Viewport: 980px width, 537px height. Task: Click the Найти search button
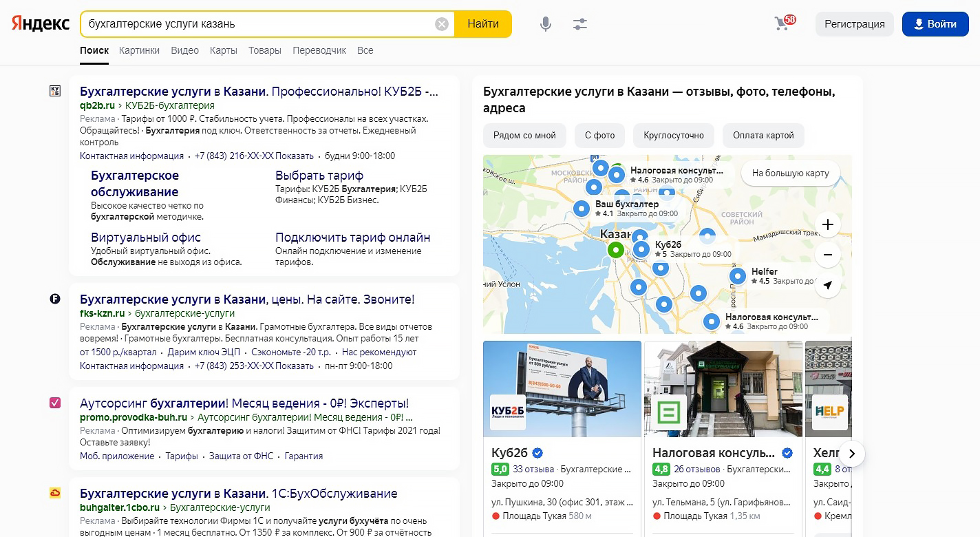[483, 24]
